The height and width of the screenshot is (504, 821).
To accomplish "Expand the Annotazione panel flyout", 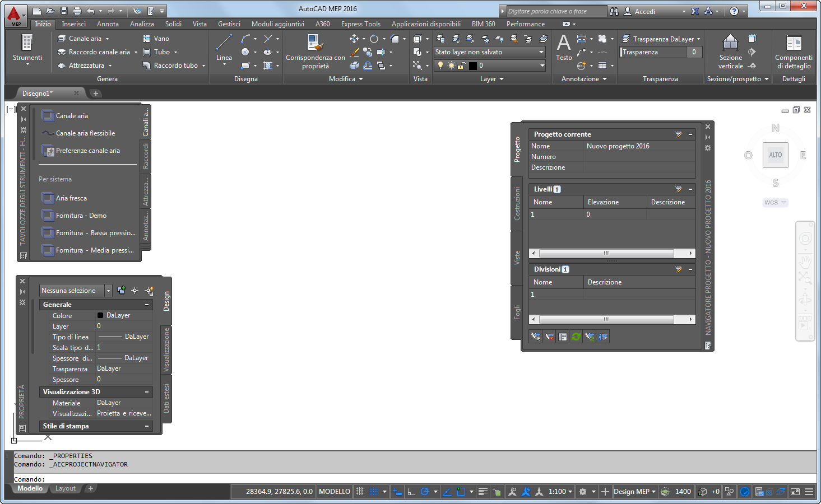I will 584,79.
